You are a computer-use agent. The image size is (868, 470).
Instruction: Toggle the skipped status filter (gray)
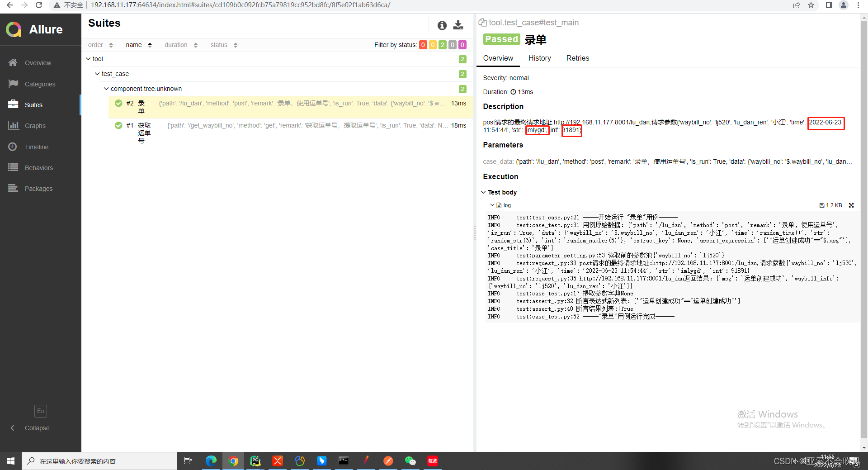pos(453,45)
